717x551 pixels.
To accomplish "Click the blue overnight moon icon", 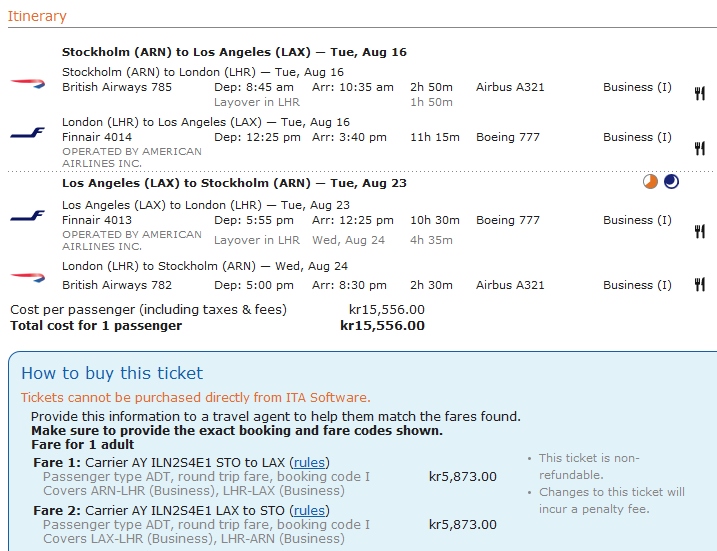I will (671, 182).
